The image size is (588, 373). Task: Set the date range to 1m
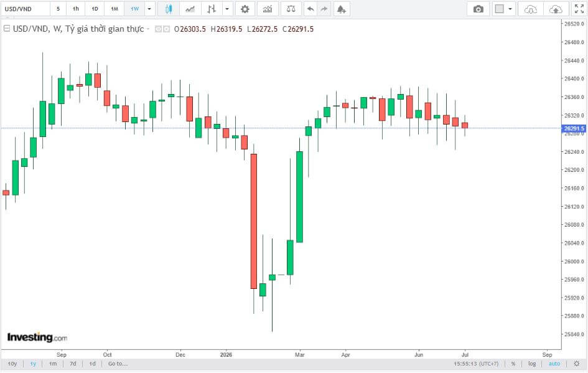53,364
